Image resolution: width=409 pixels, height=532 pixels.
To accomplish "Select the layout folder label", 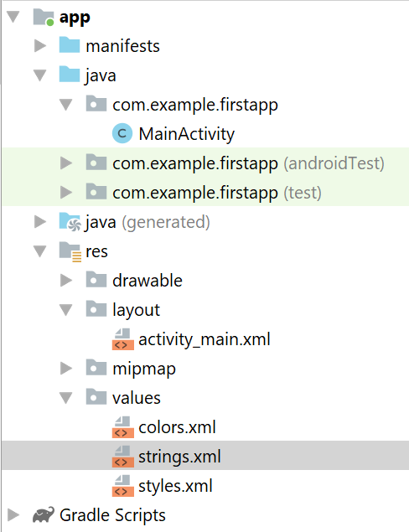I will pos(136,310).
